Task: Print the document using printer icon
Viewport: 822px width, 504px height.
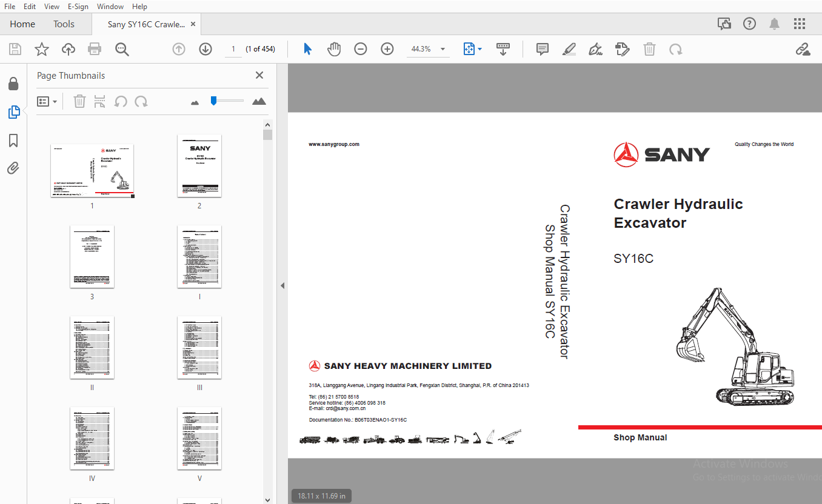Action: coord(95,49)
